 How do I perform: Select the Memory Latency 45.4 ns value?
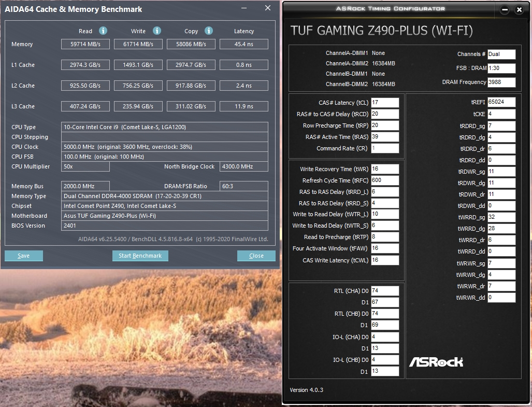coord(244,44)
